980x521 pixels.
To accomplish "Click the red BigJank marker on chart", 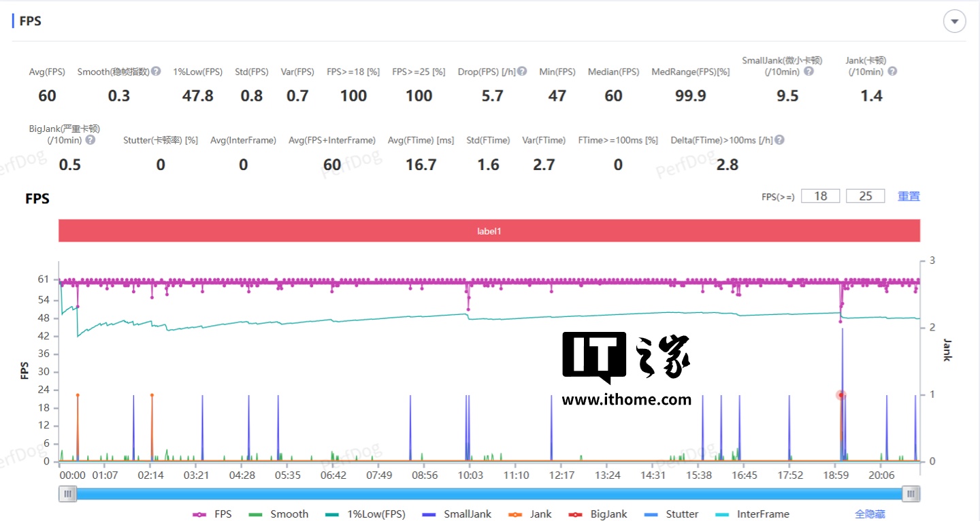I will pyautogui.click(x=841, y=395).
